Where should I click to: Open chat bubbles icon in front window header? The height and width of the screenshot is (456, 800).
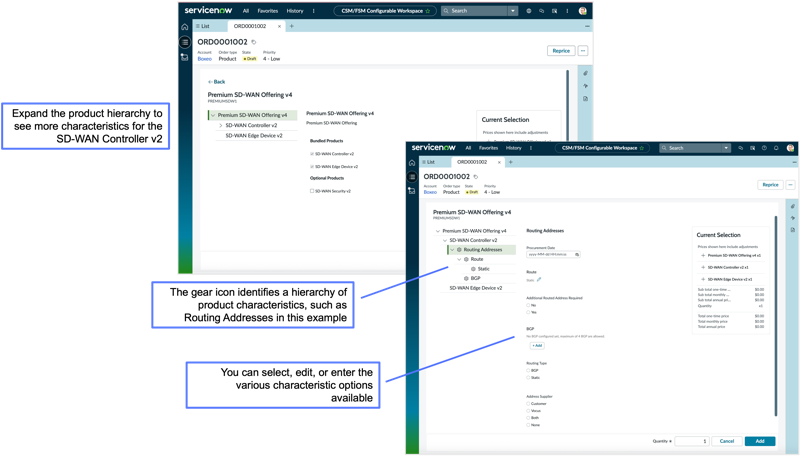click(x=740, y=148)
